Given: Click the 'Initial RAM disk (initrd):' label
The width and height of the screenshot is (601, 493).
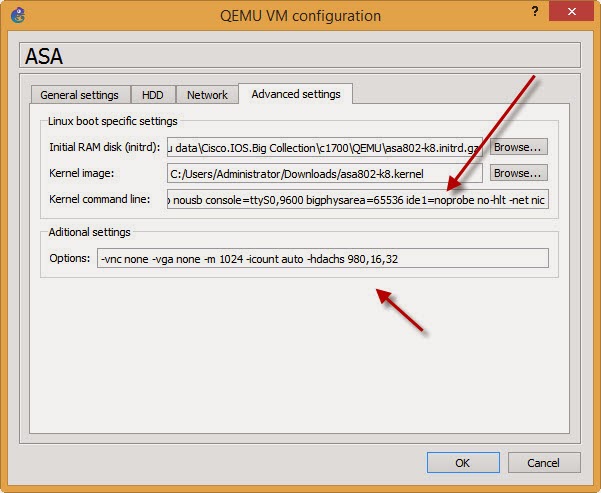Looking at the screenshot, I should [x=105, y=147].
